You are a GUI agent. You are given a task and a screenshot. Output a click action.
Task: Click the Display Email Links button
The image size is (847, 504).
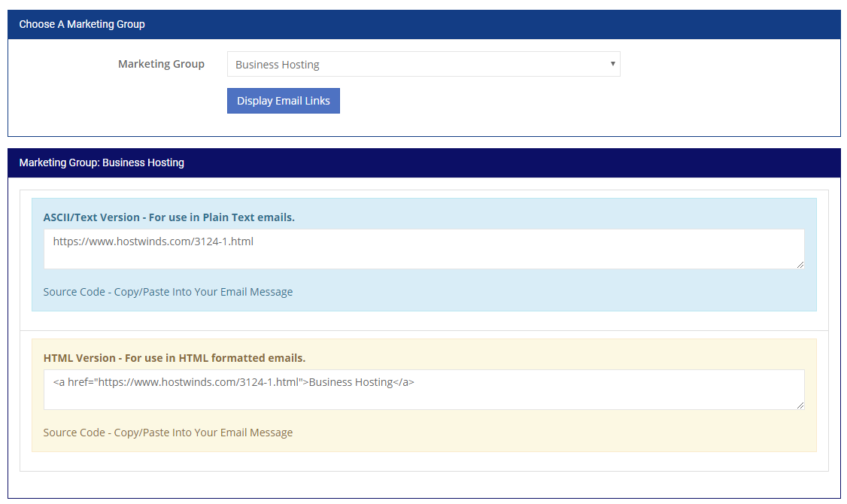283,101
